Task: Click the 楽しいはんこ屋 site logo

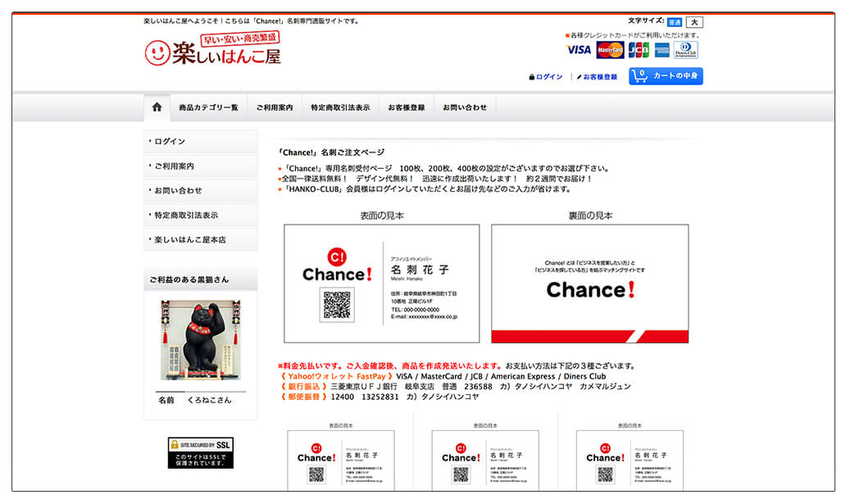Action: click(213, 51)
